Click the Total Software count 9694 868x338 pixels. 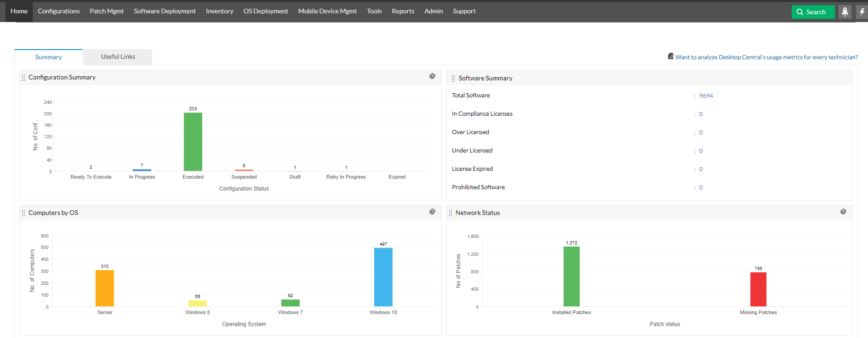706,96
